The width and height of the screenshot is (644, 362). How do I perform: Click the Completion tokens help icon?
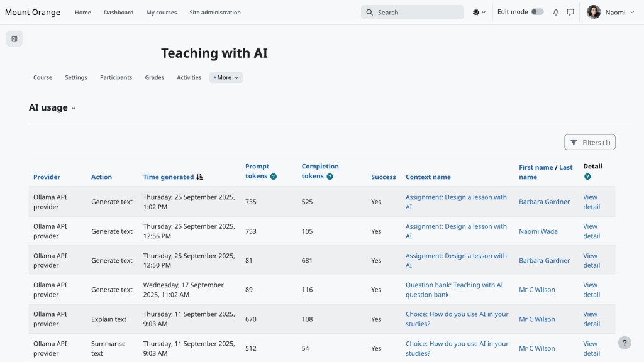coord(330,177)
